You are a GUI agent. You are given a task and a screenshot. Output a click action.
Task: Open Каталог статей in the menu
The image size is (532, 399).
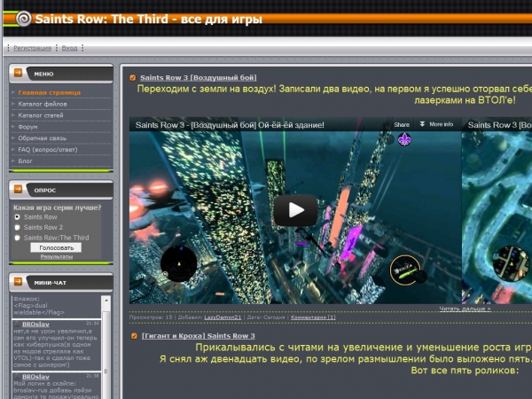coord(41,115)
